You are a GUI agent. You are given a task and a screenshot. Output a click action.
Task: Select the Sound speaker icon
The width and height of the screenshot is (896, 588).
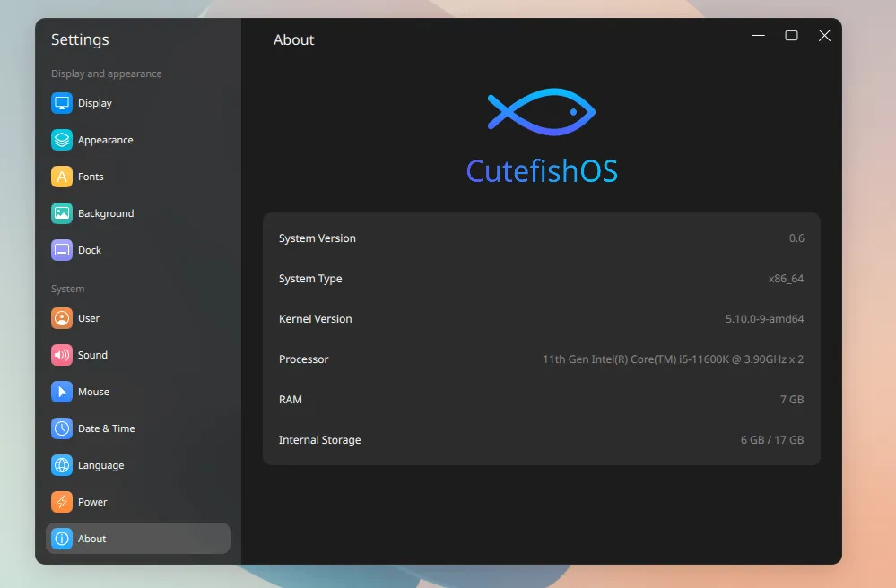62,355
